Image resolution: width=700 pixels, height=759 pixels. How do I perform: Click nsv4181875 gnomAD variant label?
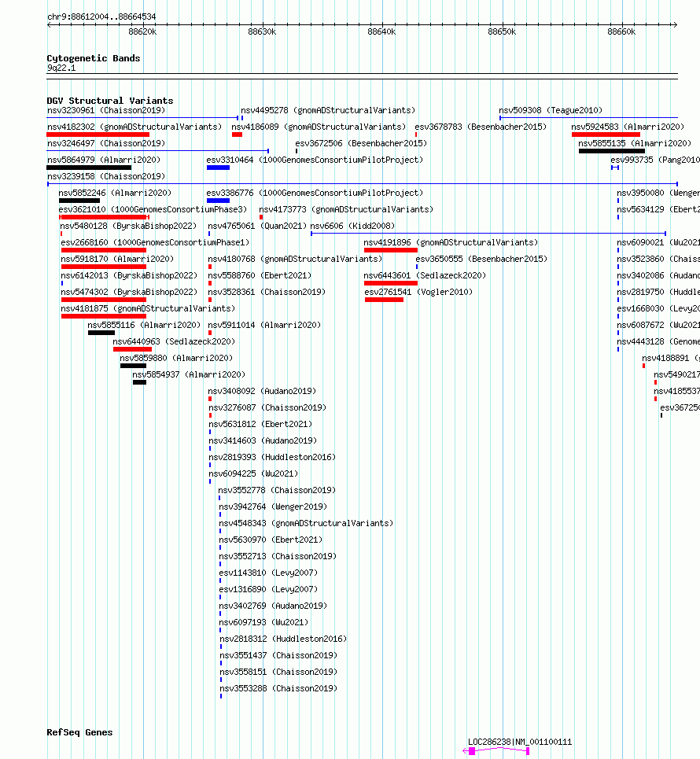pos(148,308)
